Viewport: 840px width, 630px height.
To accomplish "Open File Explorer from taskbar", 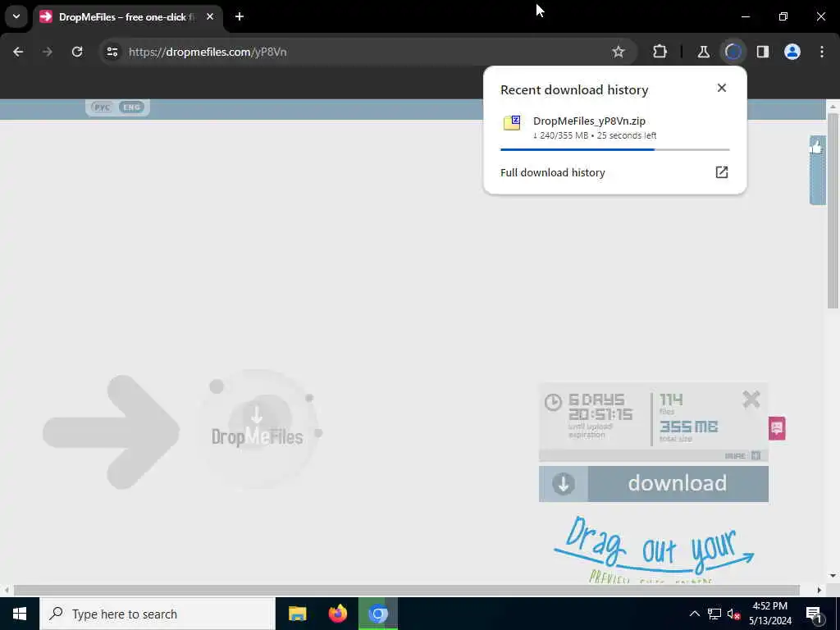I will [297, 614].
